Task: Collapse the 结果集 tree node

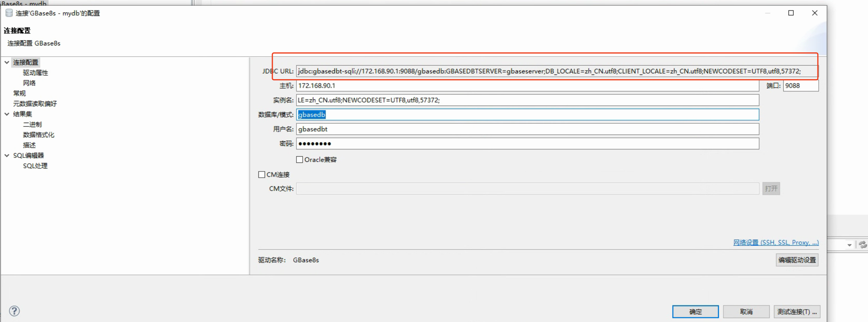Action: tap(7, 114)
